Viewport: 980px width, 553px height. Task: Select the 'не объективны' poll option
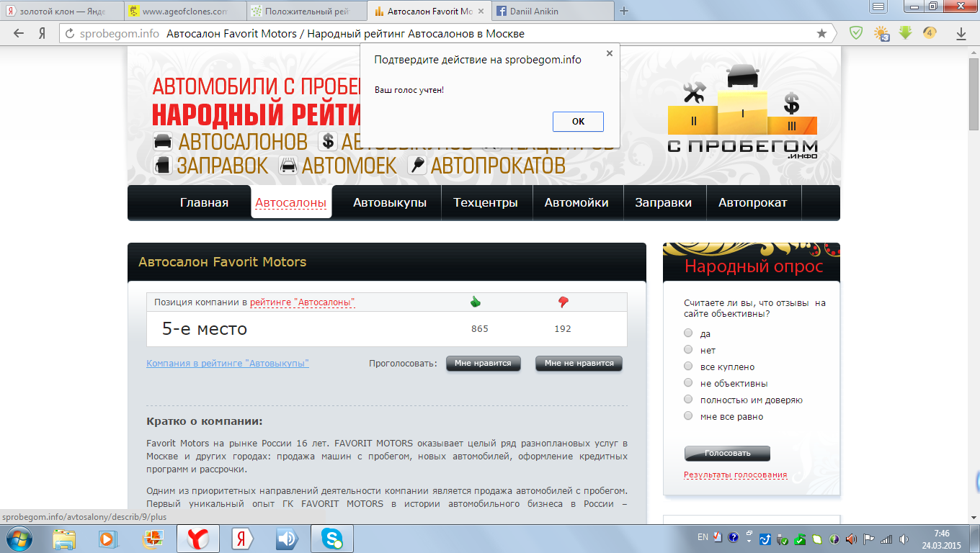pyautogui.click(x=688, y=383)
